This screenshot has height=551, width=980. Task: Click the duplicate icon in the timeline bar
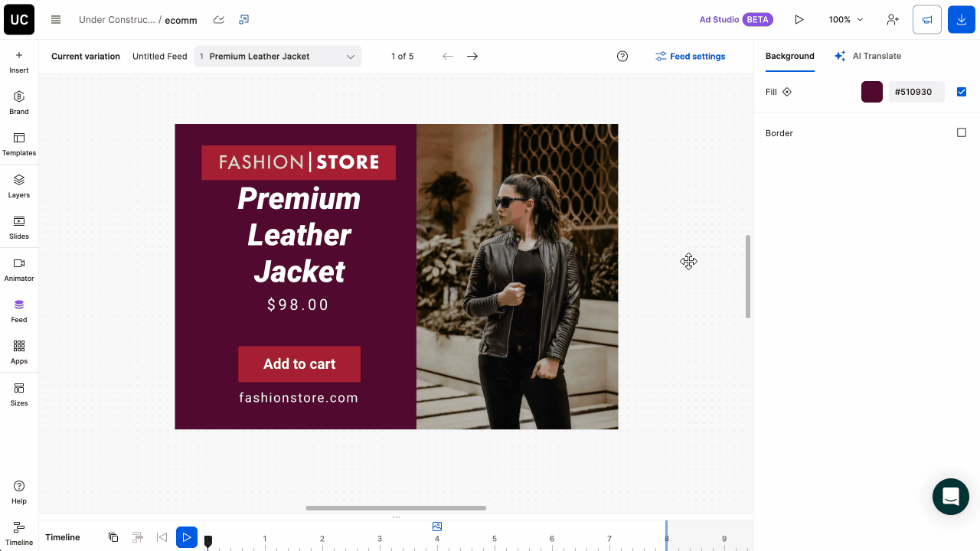click(x=113, y=537)
